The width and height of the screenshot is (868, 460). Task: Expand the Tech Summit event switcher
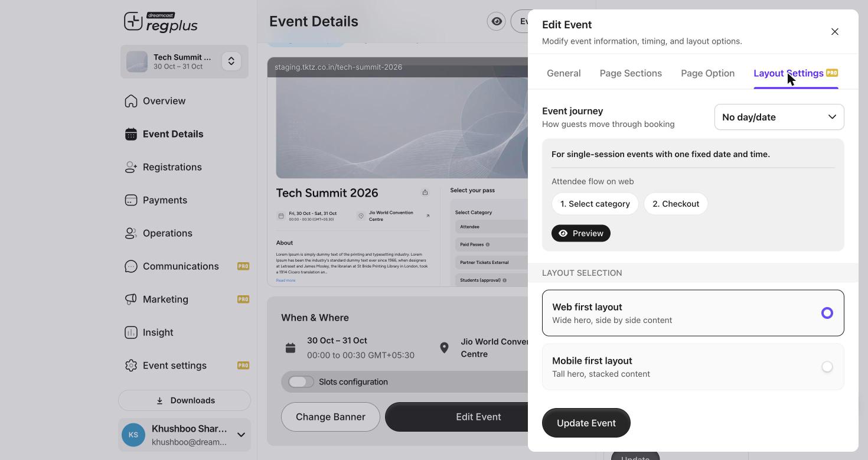coord(231,61)
